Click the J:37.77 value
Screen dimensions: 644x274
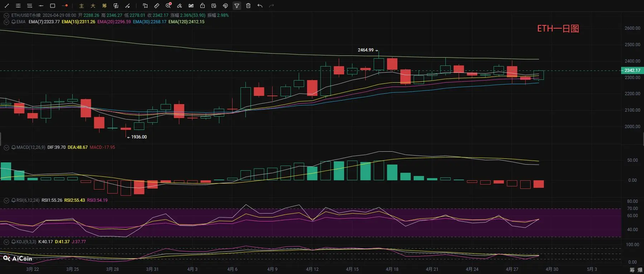click(79, 242)
